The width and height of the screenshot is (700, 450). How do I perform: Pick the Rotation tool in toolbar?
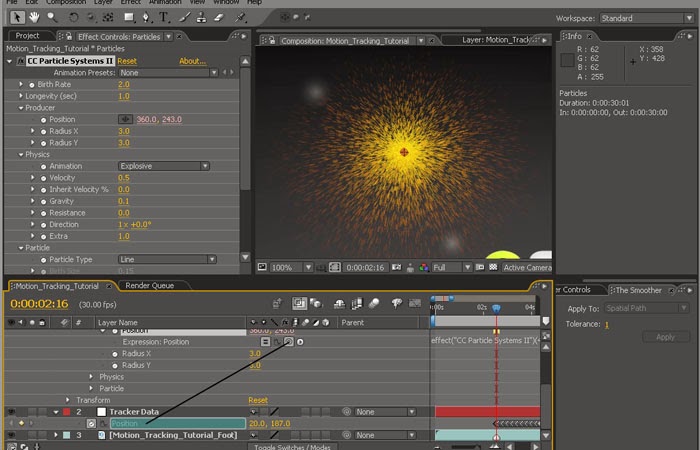[x=75, y=17]
